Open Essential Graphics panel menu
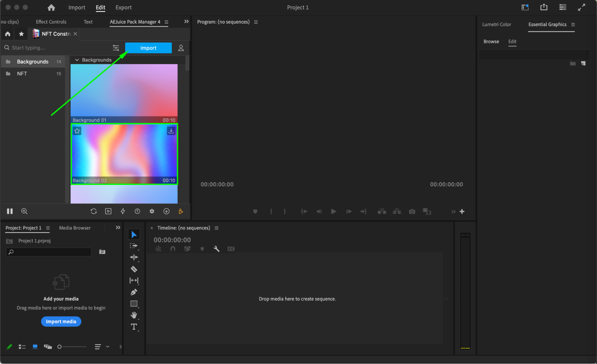 (x=573, y=24)
